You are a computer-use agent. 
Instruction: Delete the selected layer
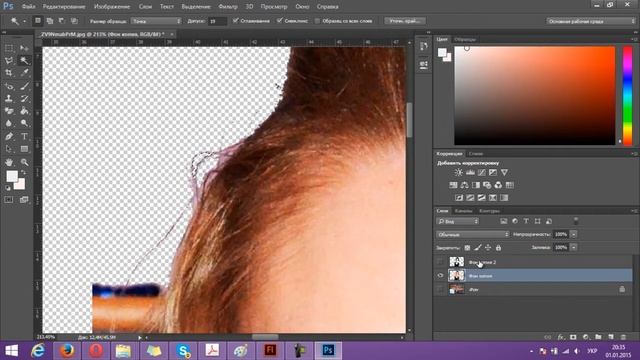[x=623, y=337]
